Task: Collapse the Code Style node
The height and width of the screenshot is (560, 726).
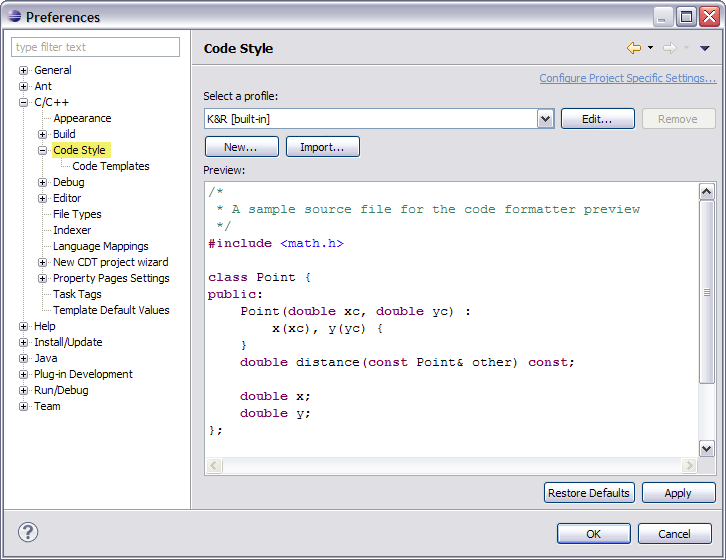Action: pyautogui.click(x=42, y=151)
